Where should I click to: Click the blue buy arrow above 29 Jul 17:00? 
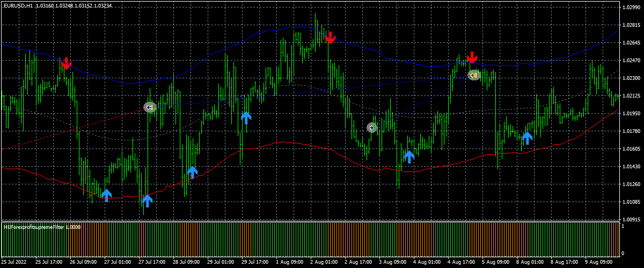tap(246, 117)
